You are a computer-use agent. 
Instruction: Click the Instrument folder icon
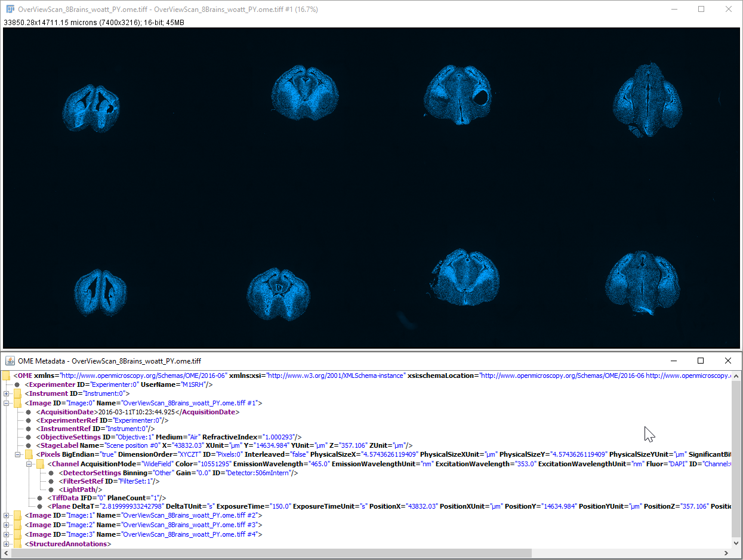(17, 393)
